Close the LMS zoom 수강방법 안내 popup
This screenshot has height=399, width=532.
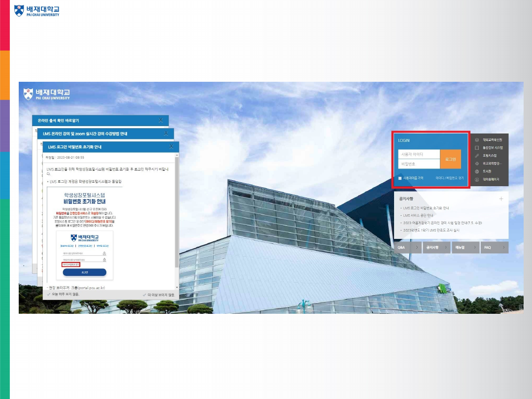click(166, 133)
